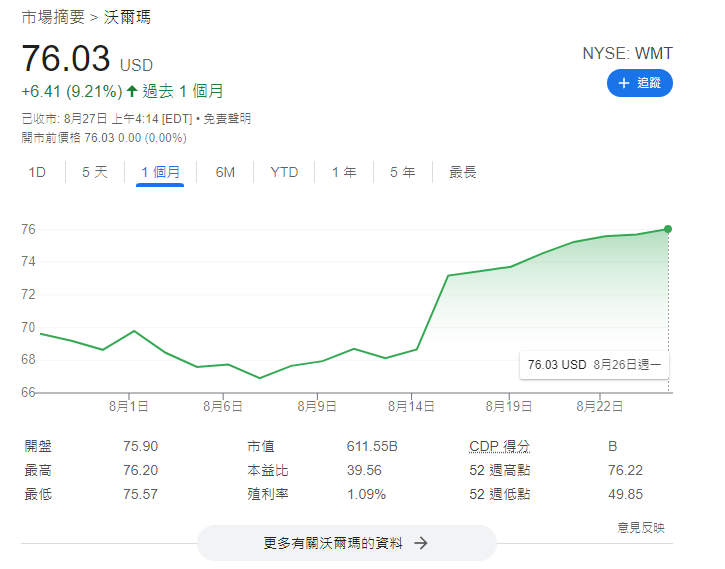Click the 開盤 value 75.90
Viewport: 725px width, 569px height.
[x=140, y=446]
